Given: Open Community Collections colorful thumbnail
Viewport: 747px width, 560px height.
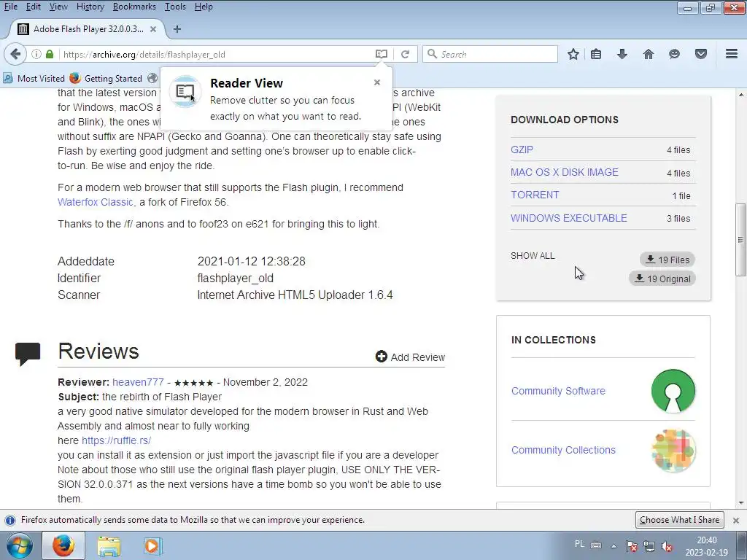Looking at the screenshot, I should pyautogui.click(x=673, y=450).
